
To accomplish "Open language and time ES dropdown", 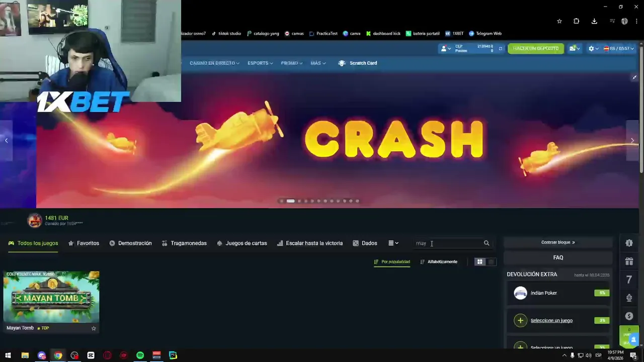I will point(619,49).
